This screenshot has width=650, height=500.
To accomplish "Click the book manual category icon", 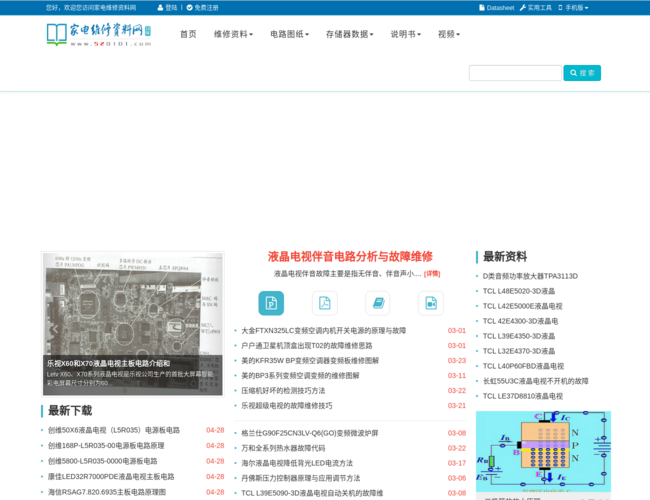I will click(377, 303).
